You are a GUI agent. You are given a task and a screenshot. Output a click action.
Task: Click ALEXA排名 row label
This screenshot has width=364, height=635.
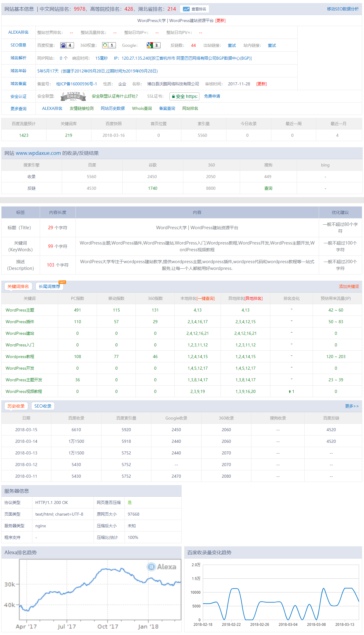(x=18, y=32)
